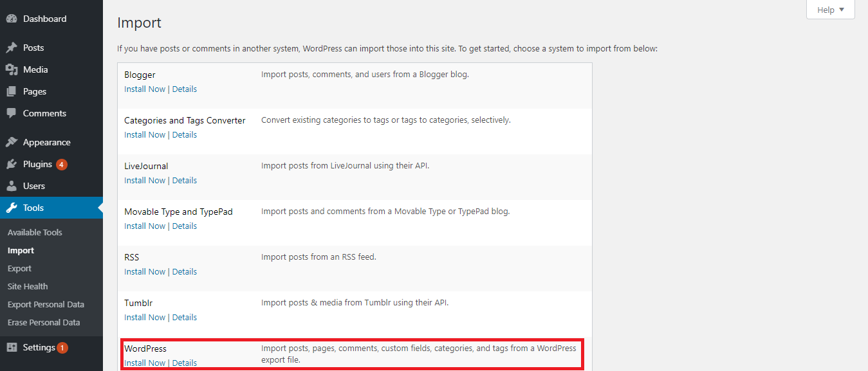View Details for RSS importer
The height and width of the screenshot is (371, 868).
(185, 271)
